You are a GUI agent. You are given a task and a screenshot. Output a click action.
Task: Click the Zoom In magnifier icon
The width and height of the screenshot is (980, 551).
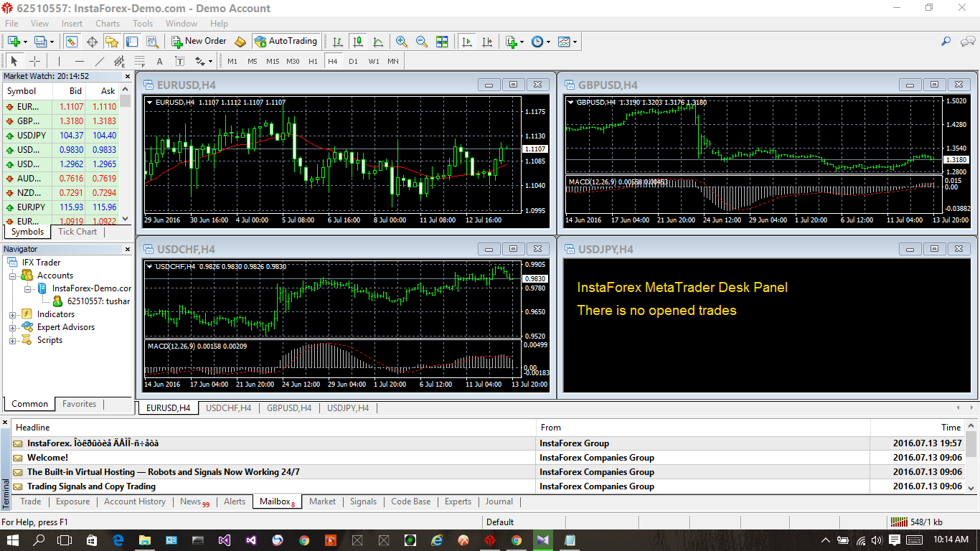point(402,42)
